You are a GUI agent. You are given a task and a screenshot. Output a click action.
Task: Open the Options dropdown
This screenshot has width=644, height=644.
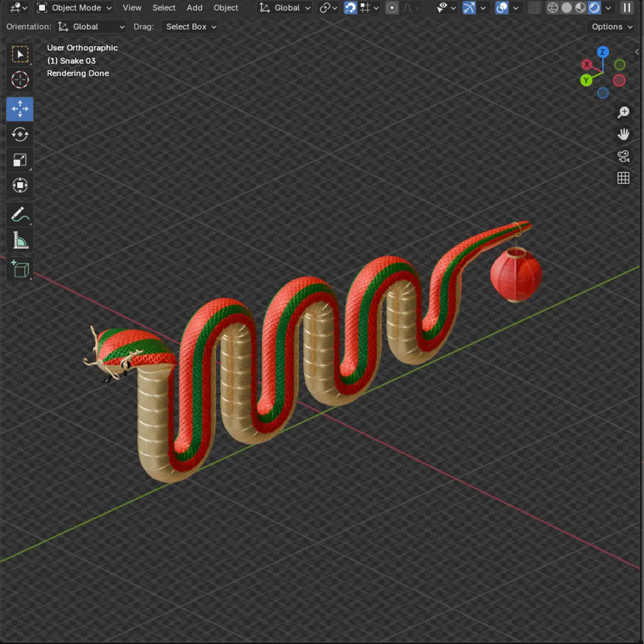pyautogui.click(x=612, y=26)
